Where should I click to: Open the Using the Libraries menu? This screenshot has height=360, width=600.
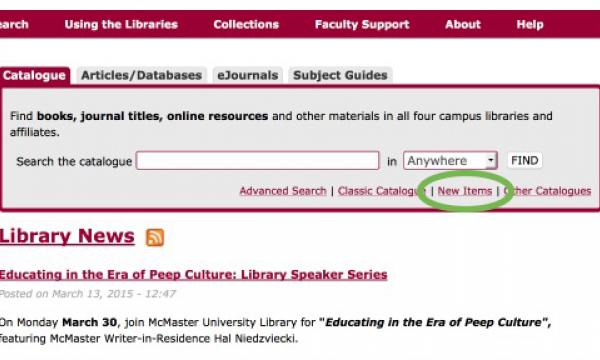(x=121, y=24)
